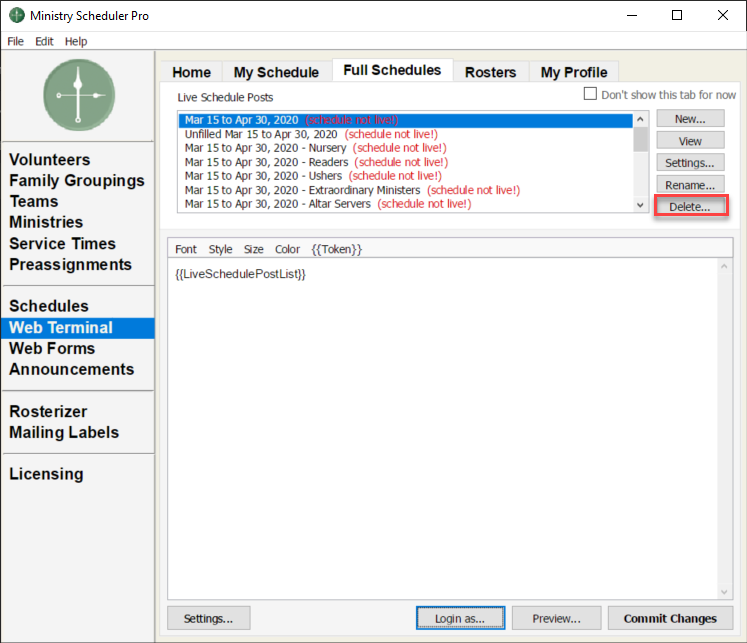
Task: Open the bottom-left Settings... button
Action: pos(209,618)
